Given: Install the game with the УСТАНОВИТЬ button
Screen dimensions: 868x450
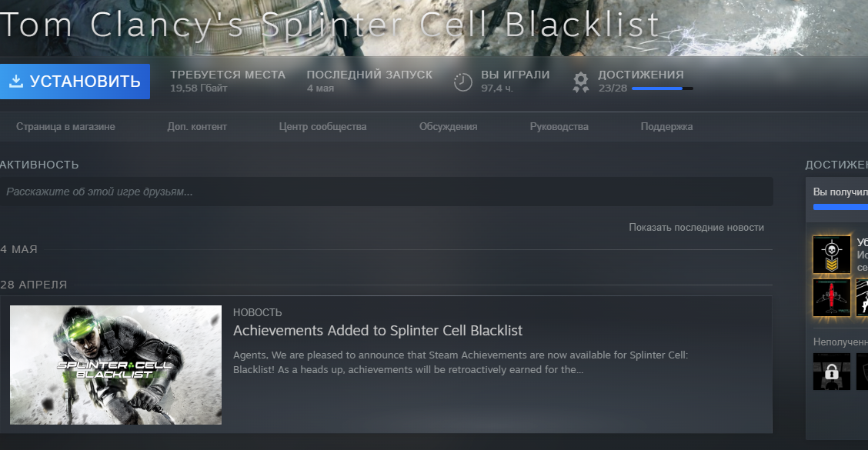Looking at the screenshot, I should pyautogui.click(x=75, y=82).
